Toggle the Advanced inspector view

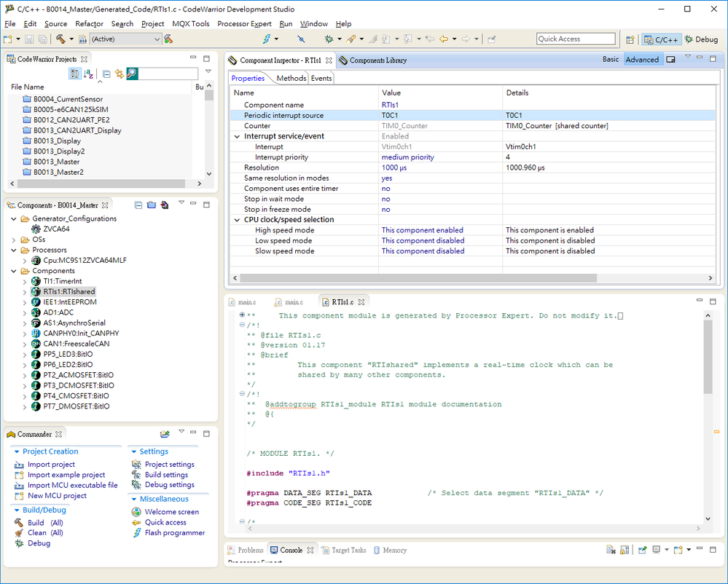(x=642, y=60)
